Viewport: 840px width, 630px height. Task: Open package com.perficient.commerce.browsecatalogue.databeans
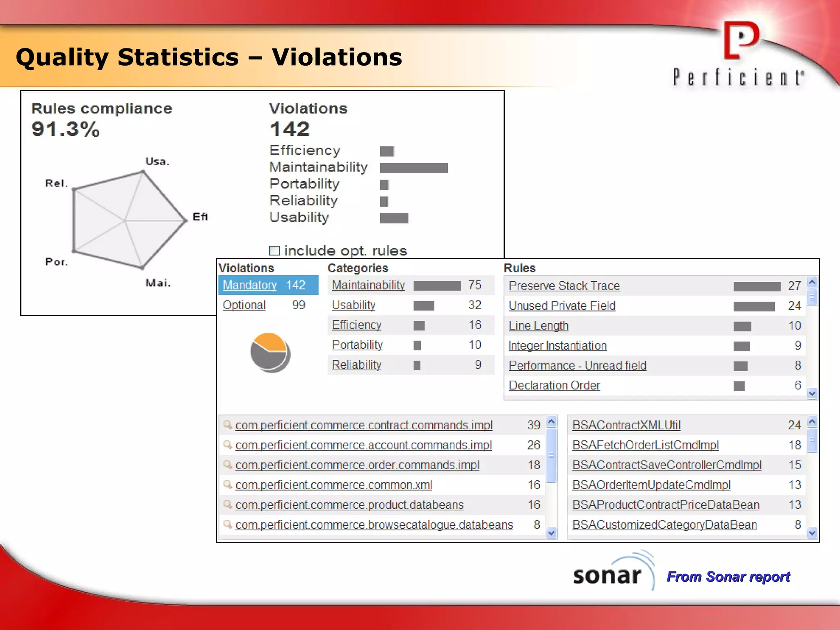coord(374,525)
